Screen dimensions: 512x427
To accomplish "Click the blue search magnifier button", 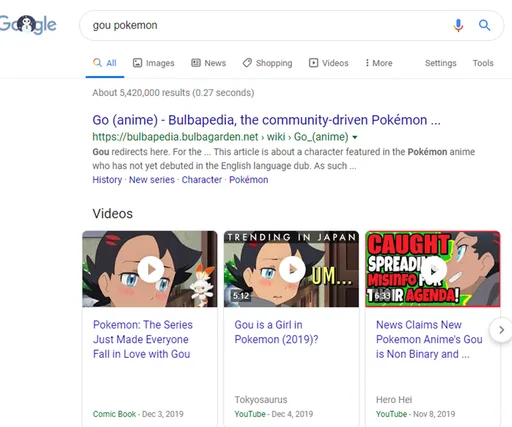I will pyautogui.click(x=484, y=25).
